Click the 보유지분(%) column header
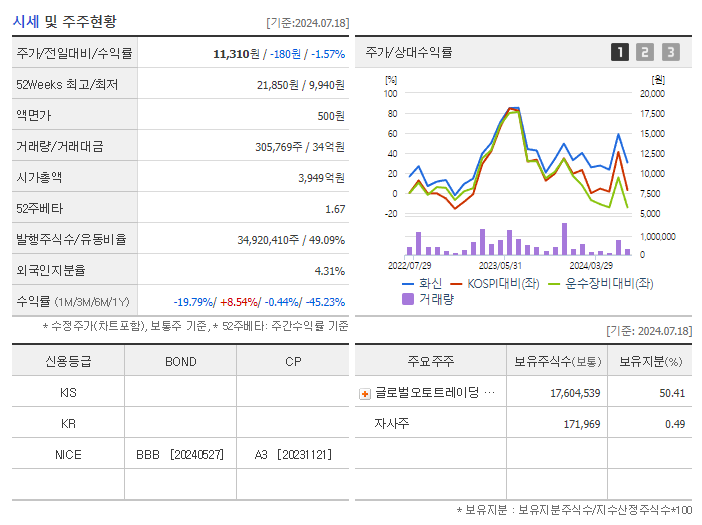Screen dimensions: 702x525 650,361
